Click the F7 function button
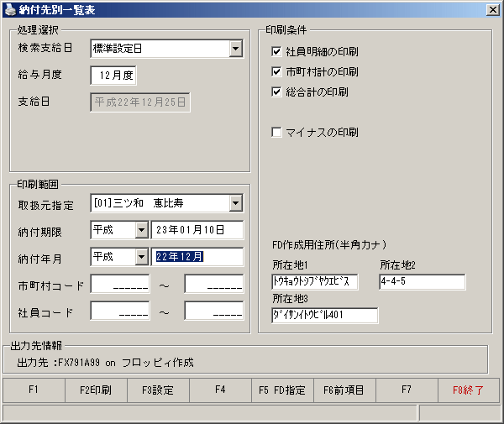 (407, 390)
